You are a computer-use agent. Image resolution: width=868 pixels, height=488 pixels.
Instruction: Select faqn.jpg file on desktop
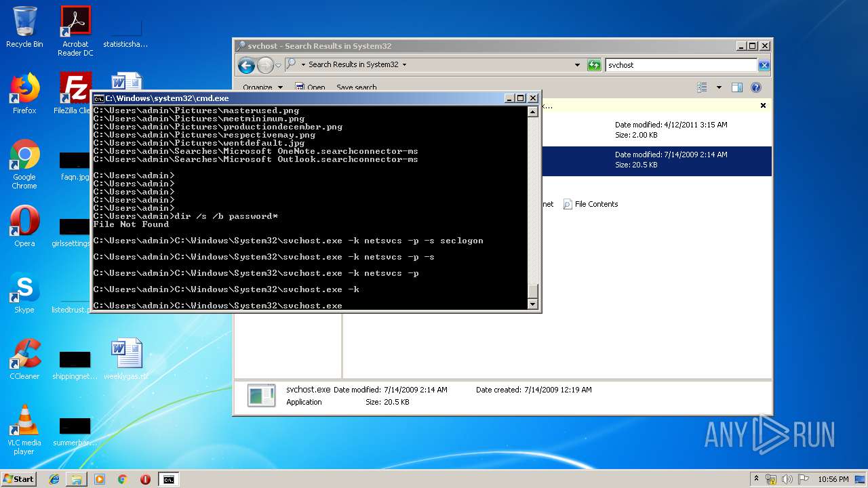pyautogui.click(x=75, y=166)
